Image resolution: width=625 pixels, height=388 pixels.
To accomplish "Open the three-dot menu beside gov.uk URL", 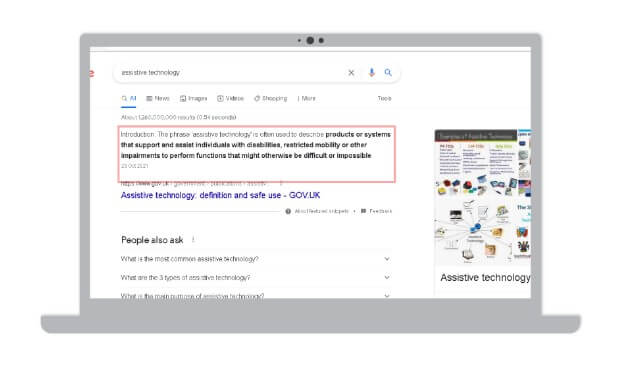I will (x=281, y=183).
